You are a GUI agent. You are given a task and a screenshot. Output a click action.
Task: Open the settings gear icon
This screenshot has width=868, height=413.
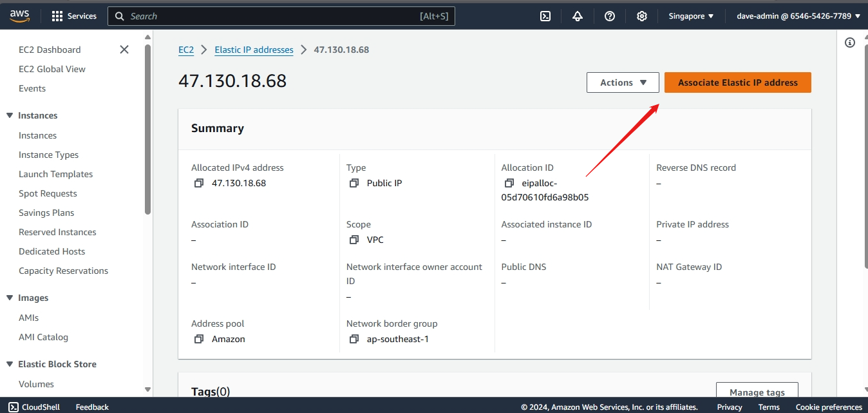pos(642,16)
